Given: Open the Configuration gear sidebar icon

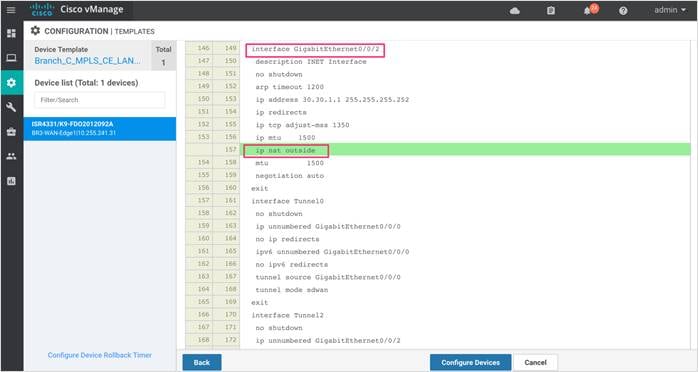Looking at the screenshot, I should coord(12,83).
